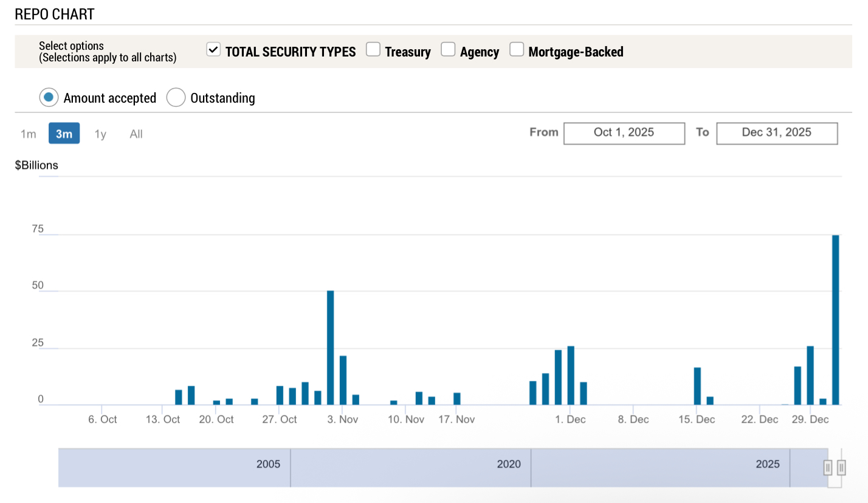Image resolution: width=868 pixels, height=503 pixels.
Task: Click the 10. Nov axis label
Action: [406, 420]
